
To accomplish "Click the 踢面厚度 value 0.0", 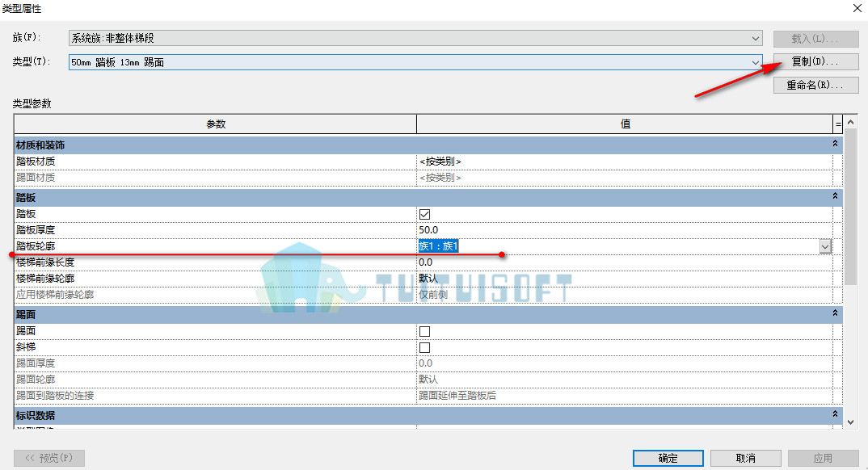I will coord(426,363).
